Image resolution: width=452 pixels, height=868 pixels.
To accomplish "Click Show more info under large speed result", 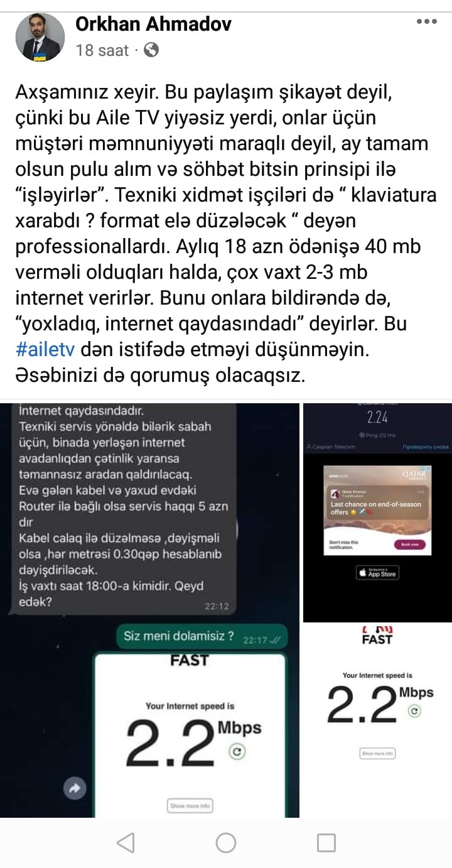I will click(x=190, y=805).
